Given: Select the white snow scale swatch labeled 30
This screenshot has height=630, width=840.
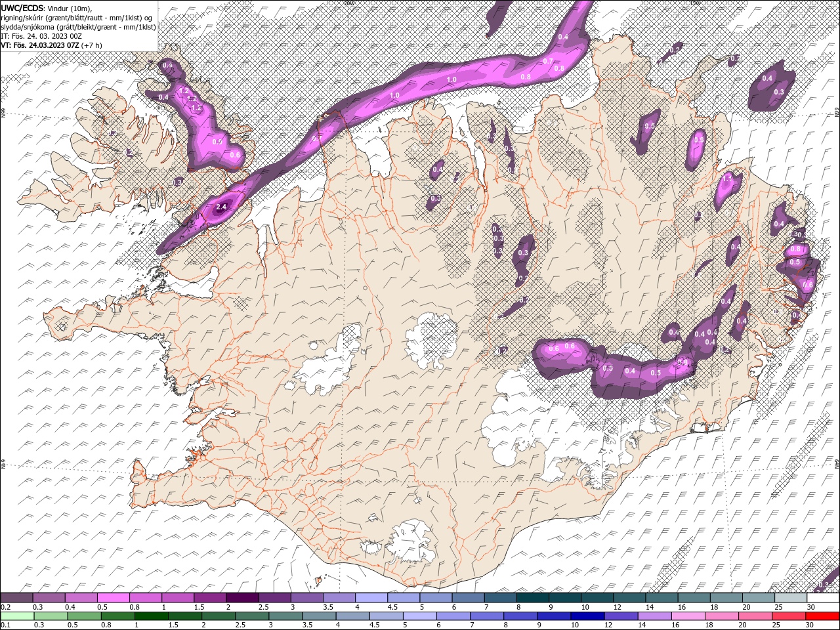Looking at the screenshot, I should (823, 598).
